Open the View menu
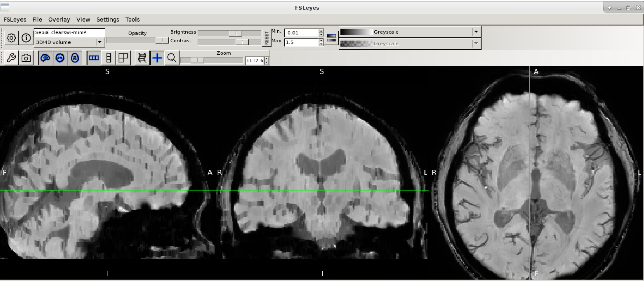644x281 pixels. 83,19
